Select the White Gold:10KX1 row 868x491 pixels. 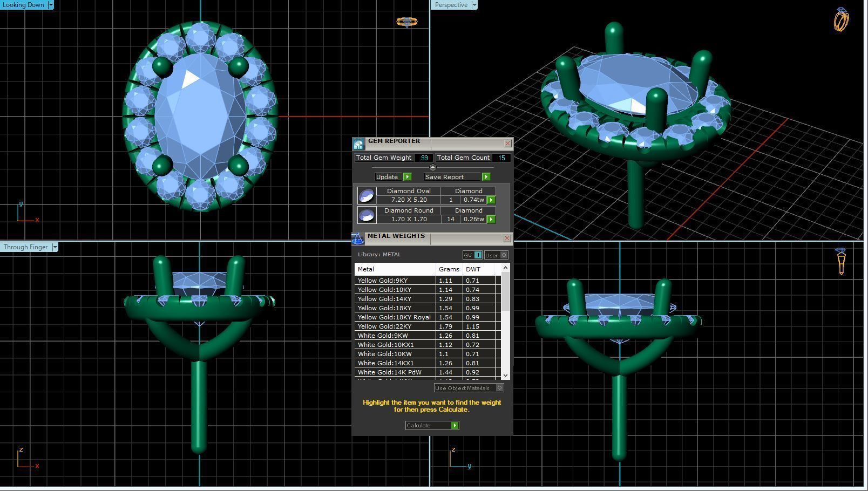[428, 345]
